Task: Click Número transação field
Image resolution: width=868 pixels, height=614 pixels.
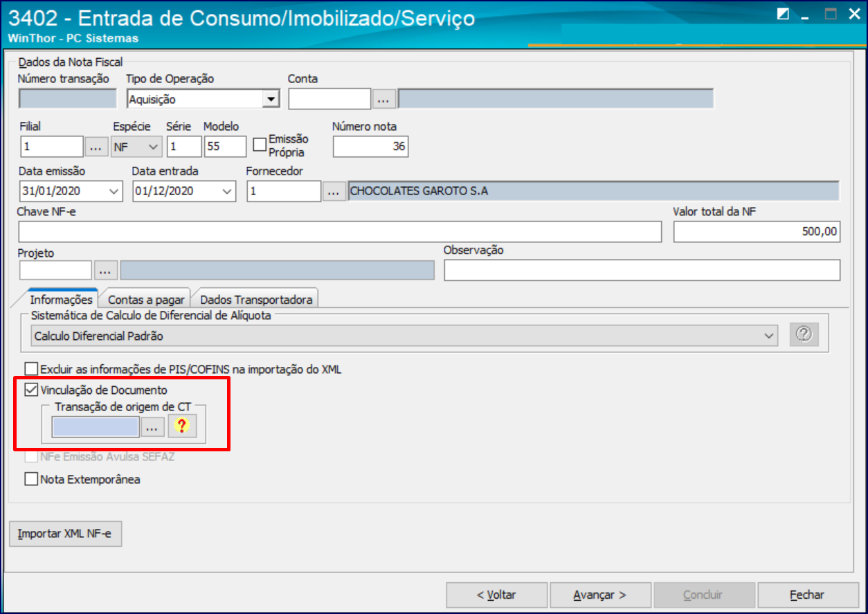Action: [68, 99]
